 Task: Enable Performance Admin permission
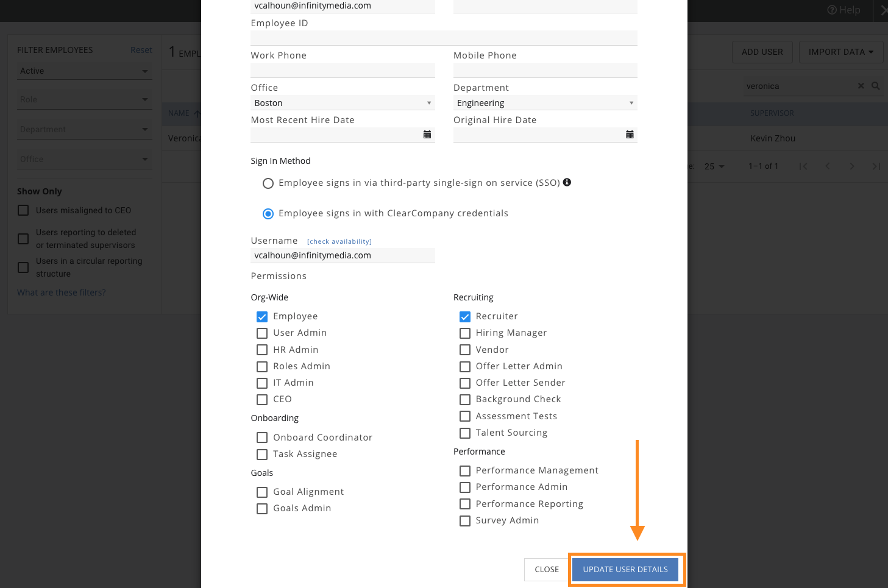click(x=465, y=487)
